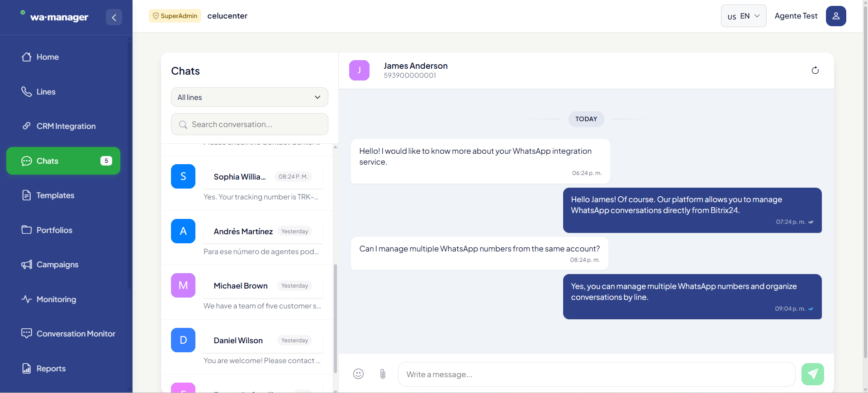Image resolution: width=868 pixels, height=393 pixels.
Task: Go to Monitoring
Action: tap(63, 299)
